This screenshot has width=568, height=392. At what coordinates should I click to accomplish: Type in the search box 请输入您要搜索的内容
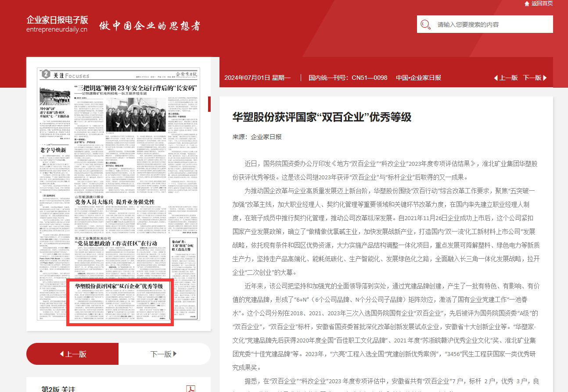492,25
